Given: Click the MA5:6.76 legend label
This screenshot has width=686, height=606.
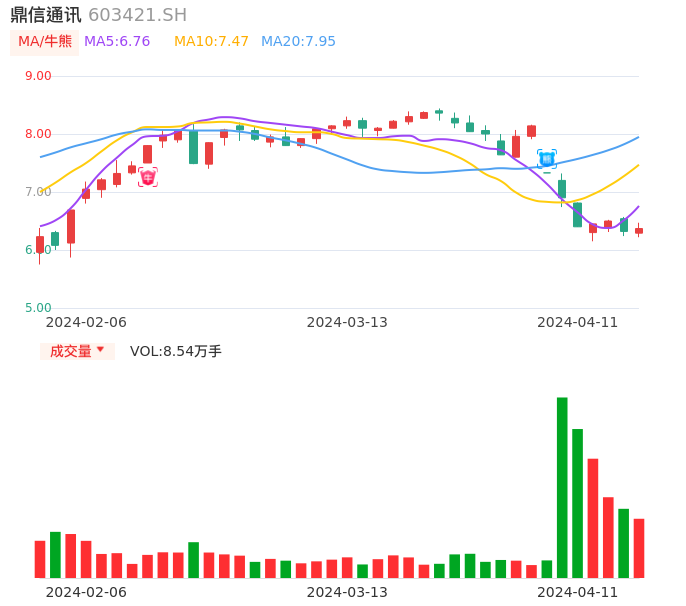Looking at the screenshot, I should tap(117, 42).
